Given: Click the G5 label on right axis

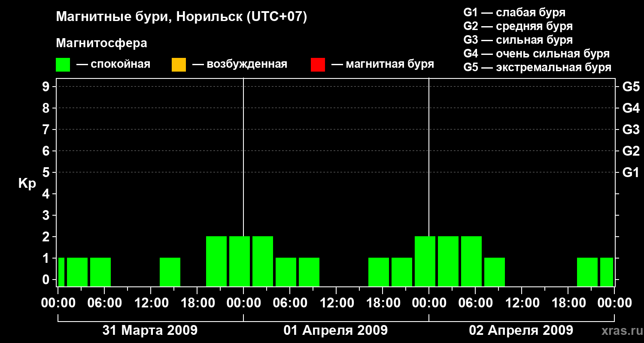Looking at the screenshot, I should (x=631, y=87).
